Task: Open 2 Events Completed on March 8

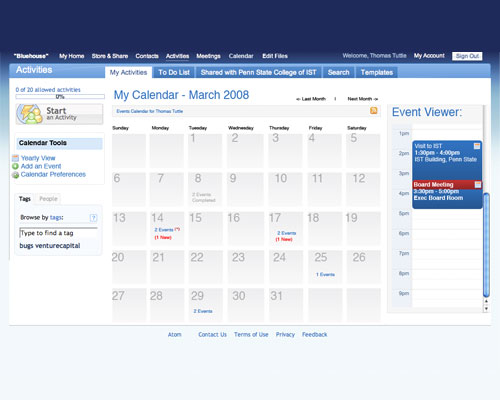Action: tap(204, 197)
